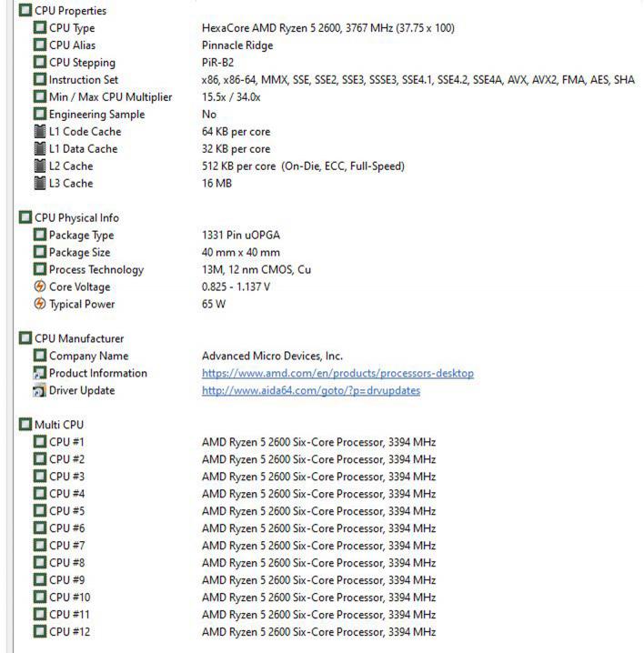Click the icon next to Min / Max CPU Multiplier
The image size is (644, 653).
pos(40,97)
